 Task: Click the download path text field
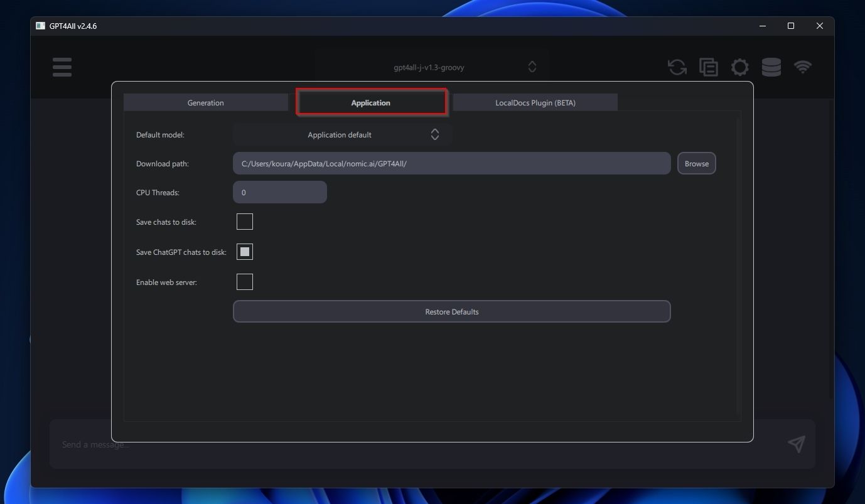[451, 163]
